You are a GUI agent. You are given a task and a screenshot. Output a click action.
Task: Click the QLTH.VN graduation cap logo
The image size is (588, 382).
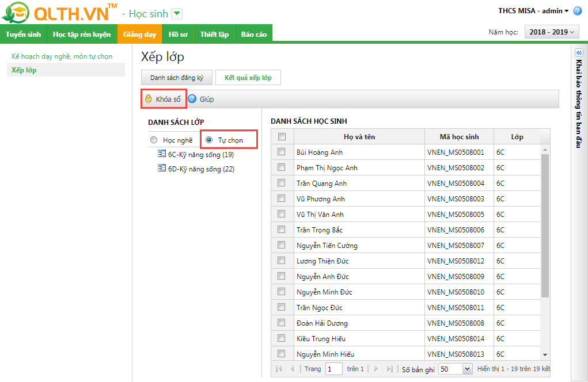pos(16,13)
